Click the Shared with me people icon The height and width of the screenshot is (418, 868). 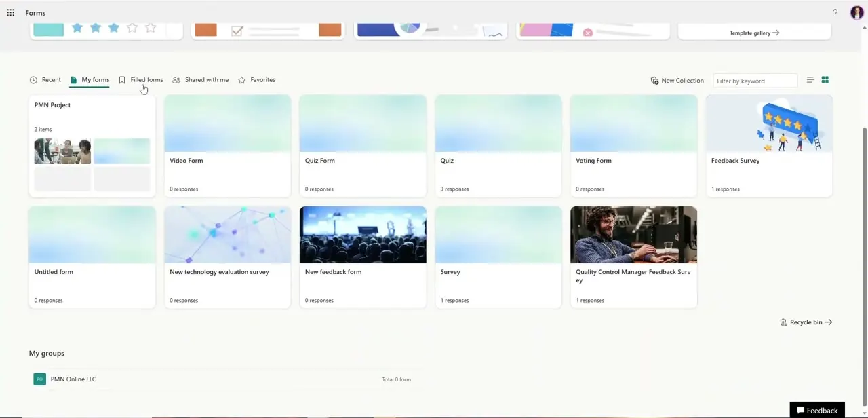pyautogui.click(x=176, y=80)
